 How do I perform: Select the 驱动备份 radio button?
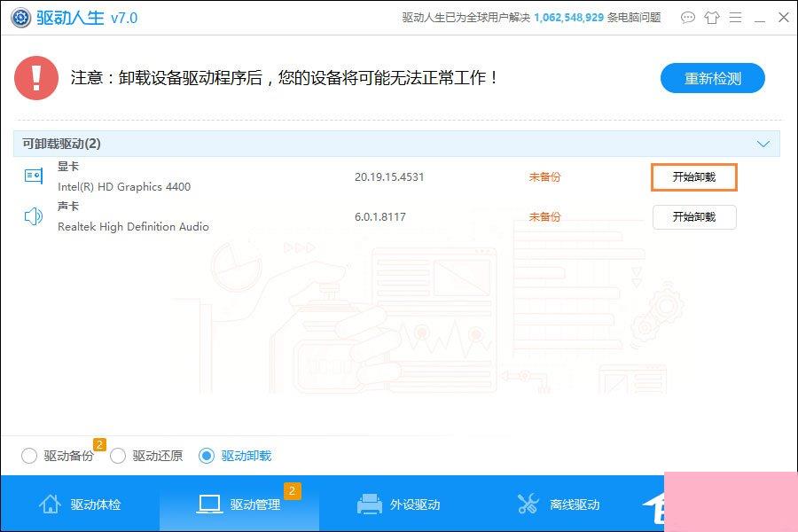pyautogui.click(x=29, y=456)
